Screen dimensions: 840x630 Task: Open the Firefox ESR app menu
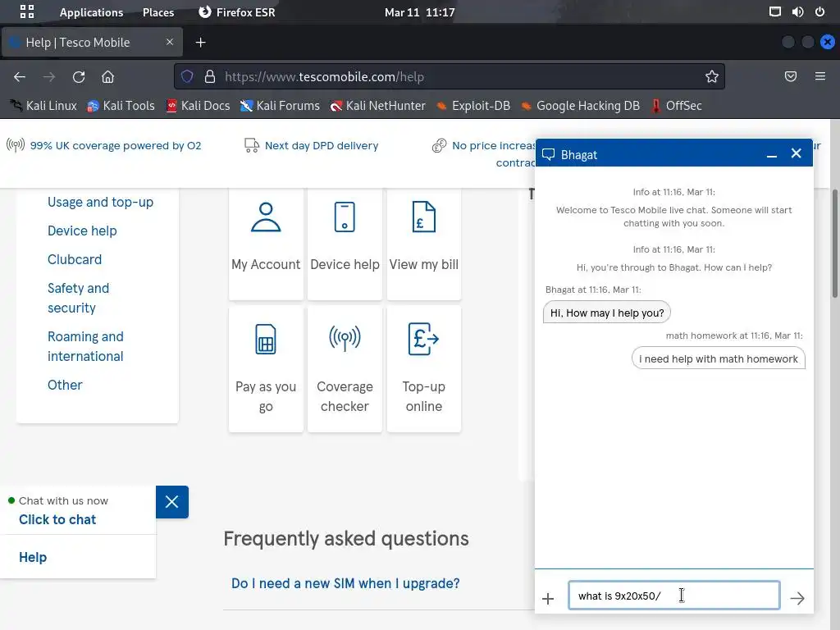pos(236,11)
